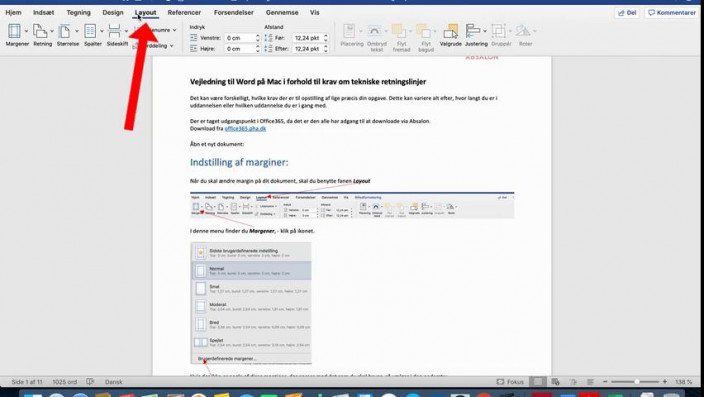The width and height of the screenshot is (704, 397).
Task: Open the Referencer tab
Action: pos(184,13)
